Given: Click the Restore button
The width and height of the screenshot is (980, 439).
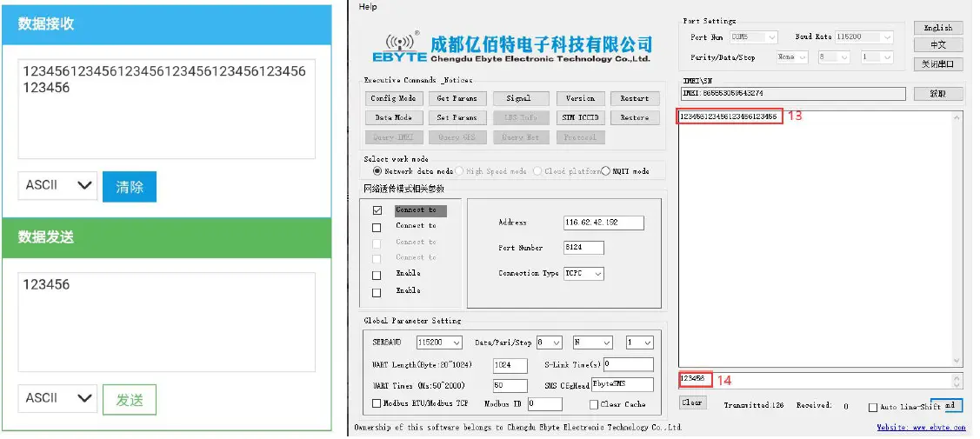Looking at the screenshot, I should 635,117.
